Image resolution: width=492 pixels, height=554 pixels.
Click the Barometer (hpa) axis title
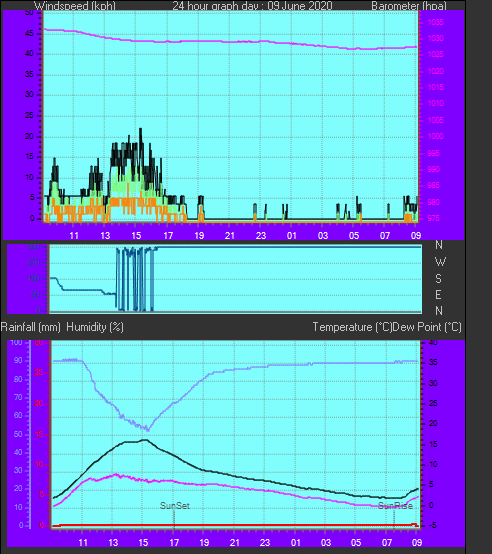[x=409, y=6]
